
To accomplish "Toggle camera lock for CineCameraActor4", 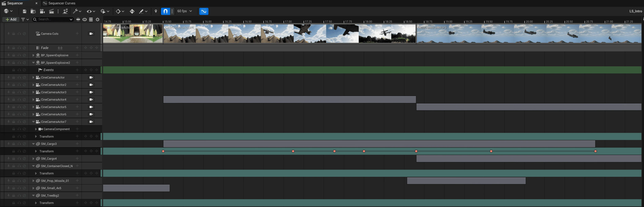I will [x=91, y=99].
